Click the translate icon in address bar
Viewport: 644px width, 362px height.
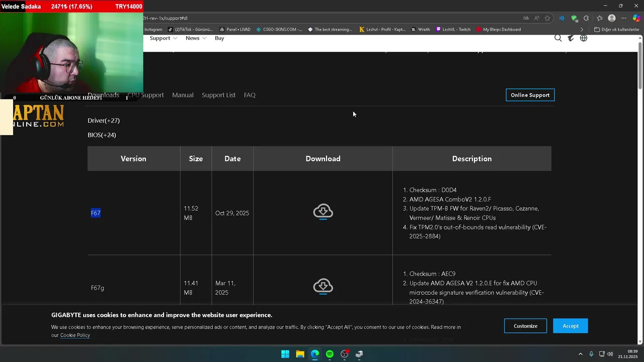(526, 18)
